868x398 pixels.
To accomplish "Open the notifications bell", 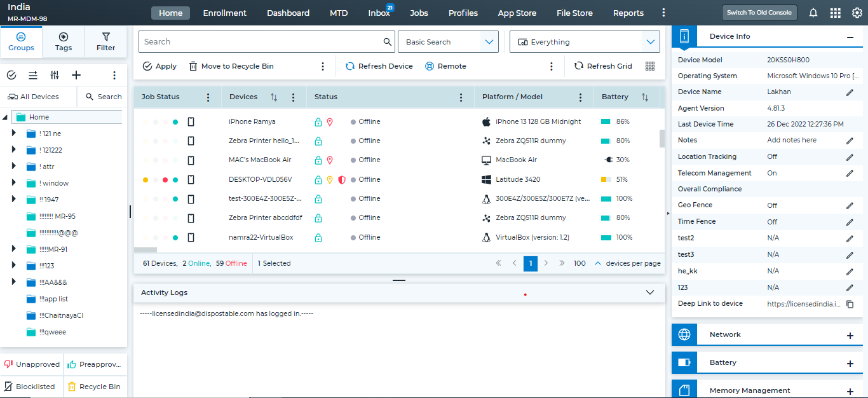I will click(813, 13).
